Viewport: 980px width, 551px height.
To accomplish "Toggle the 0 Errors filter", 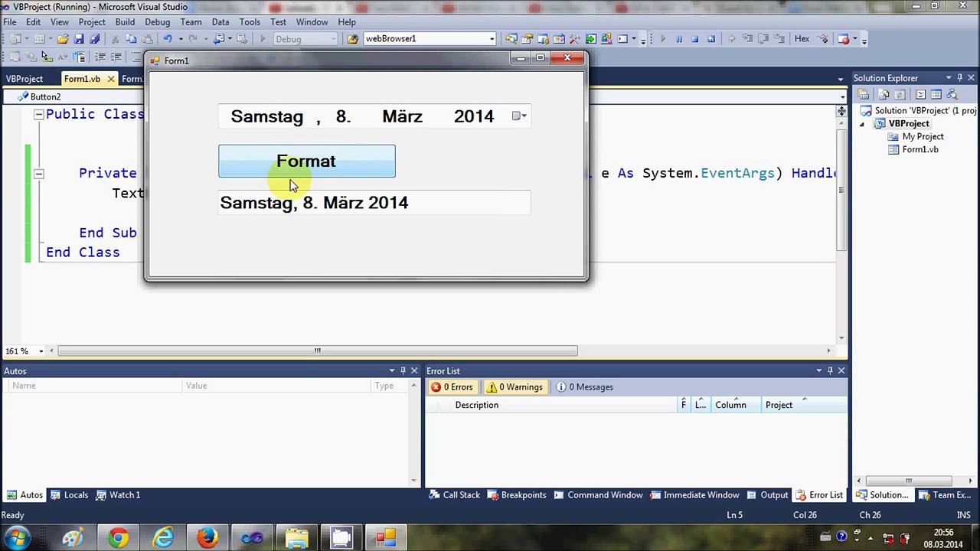I will point(452,387).
